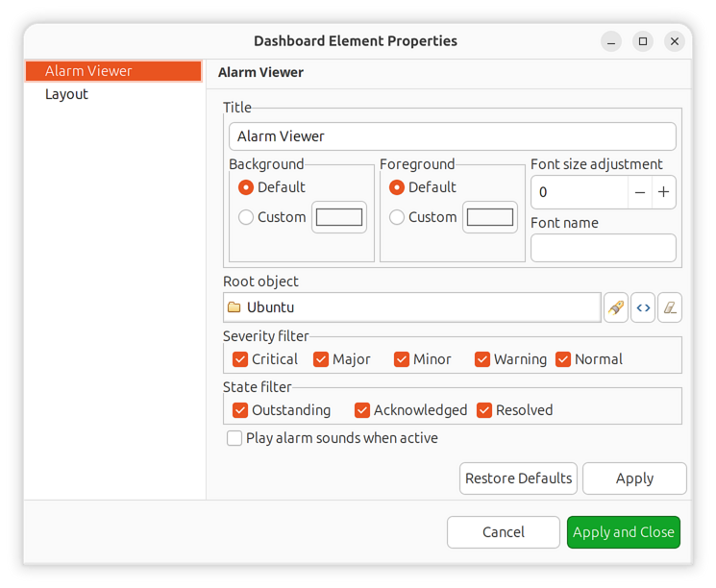Uncheck the Critical severity filter

(241, 359)
